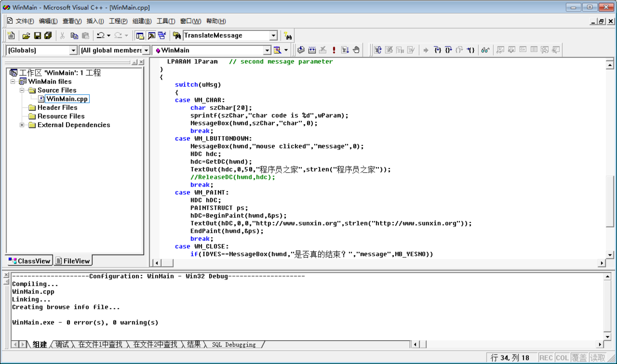The width and height of the screenshot is (617, 364).
Task: Click the Step Into icon
Action: pos(437,50)
